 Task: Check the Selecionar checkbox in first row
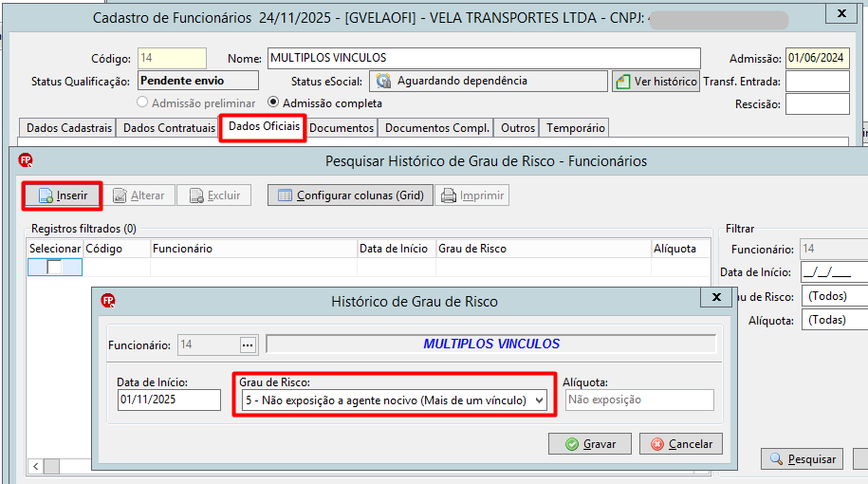[54, 268]
